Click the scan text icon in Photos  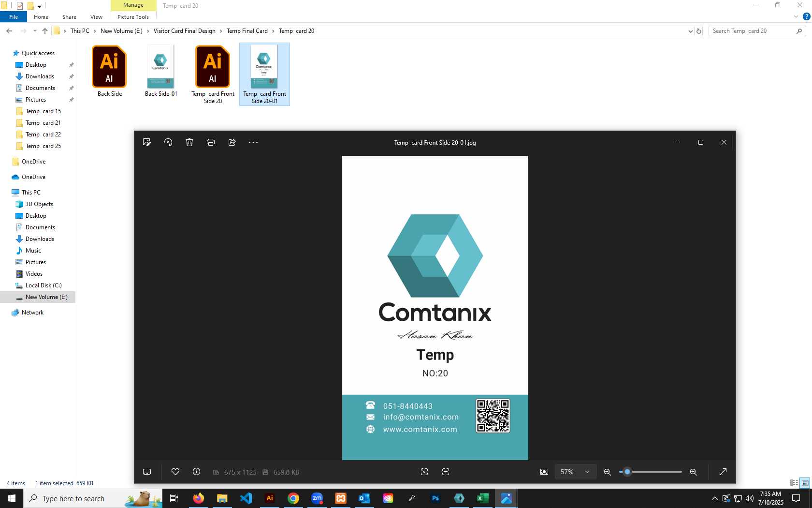tap(446, 472)
